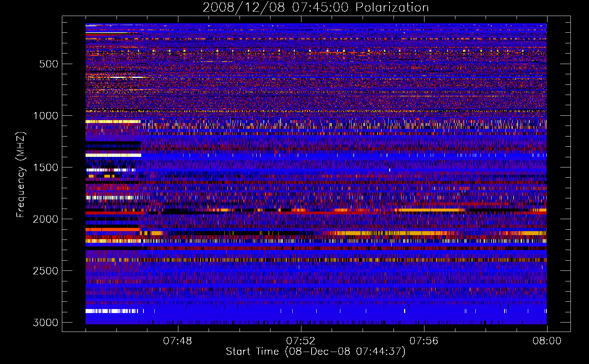Click the 2000 frequency tick label
This screenshot has width=589, height=364.
coord(46,219)
